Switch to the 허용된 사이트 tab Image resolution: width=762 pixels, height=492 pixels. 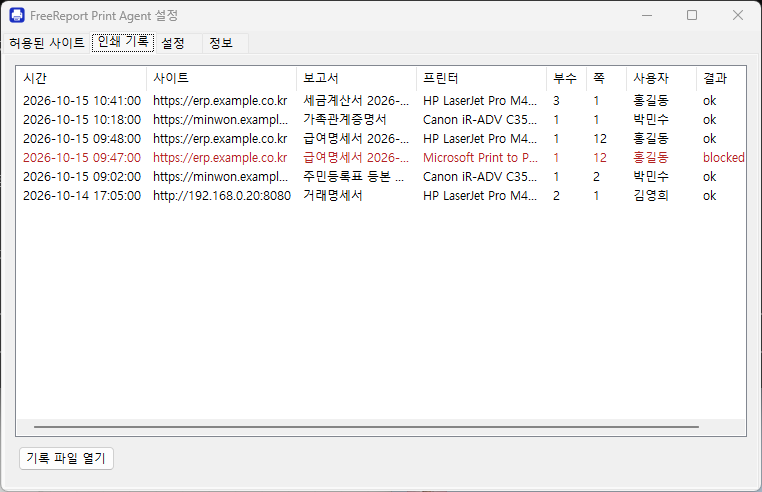tap(46, 43)
